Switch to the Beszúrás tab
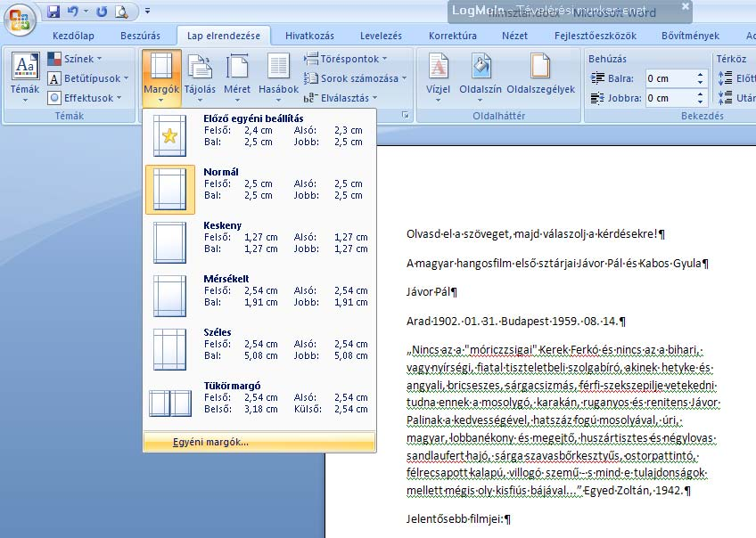This screenshot has width=756, height=538. pos(140,36)
